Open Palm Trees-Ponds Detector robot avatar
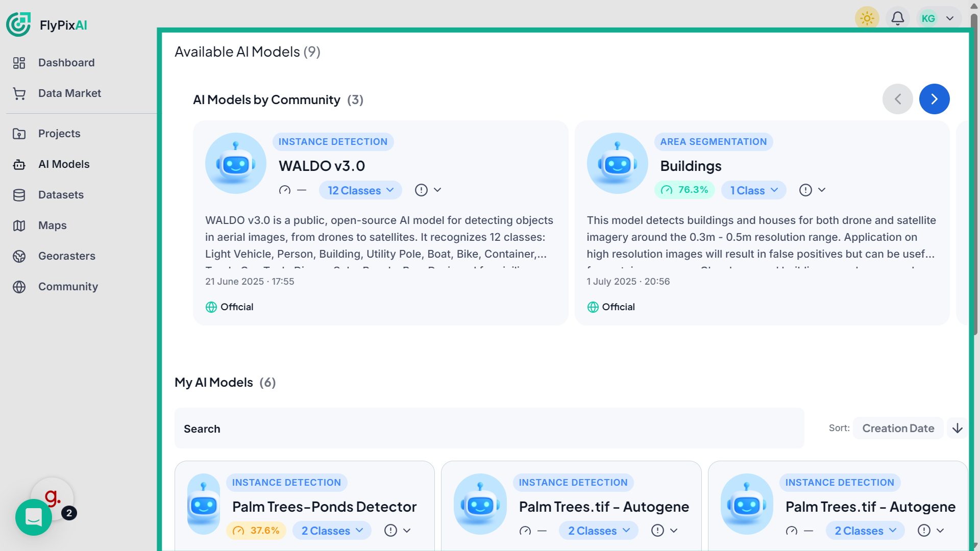Screen dimensions: 980x551 (x=204, y=504)
